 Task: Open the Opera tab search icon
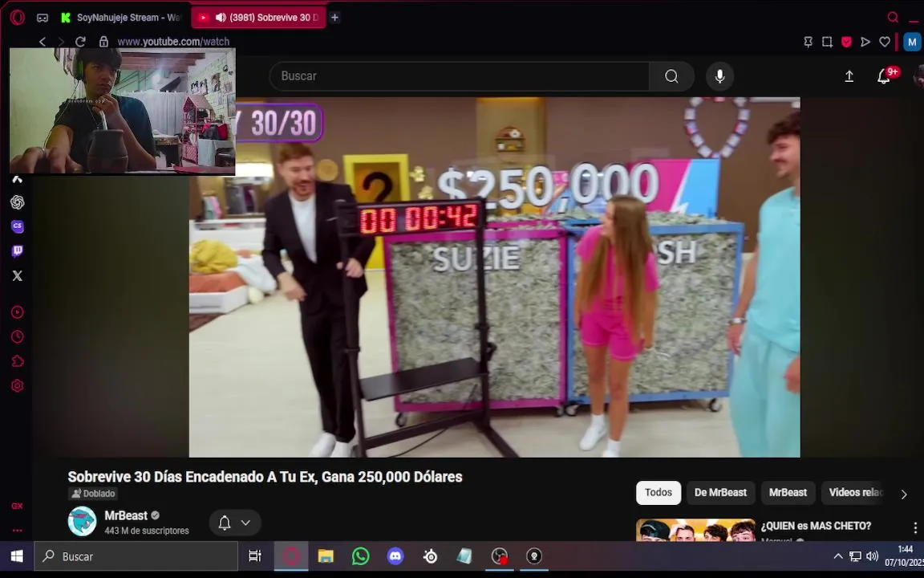point(893,17)
